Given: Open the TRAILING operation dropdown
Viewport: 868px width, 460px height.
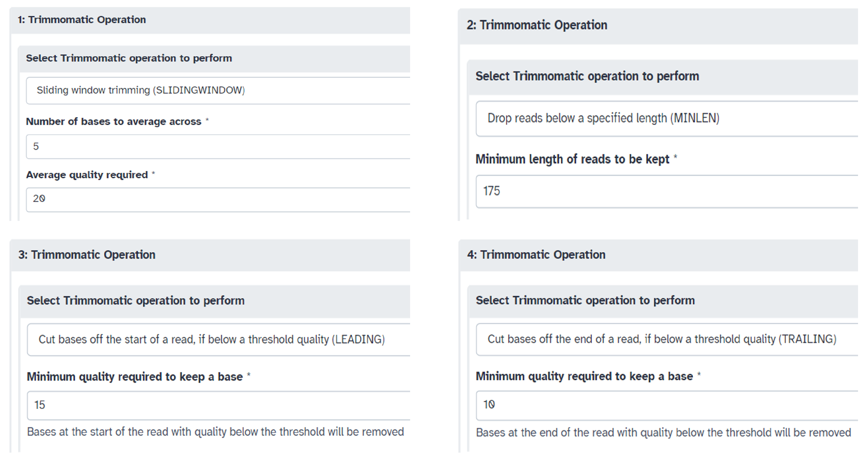Looking at the screenshot, I should 667,339.
